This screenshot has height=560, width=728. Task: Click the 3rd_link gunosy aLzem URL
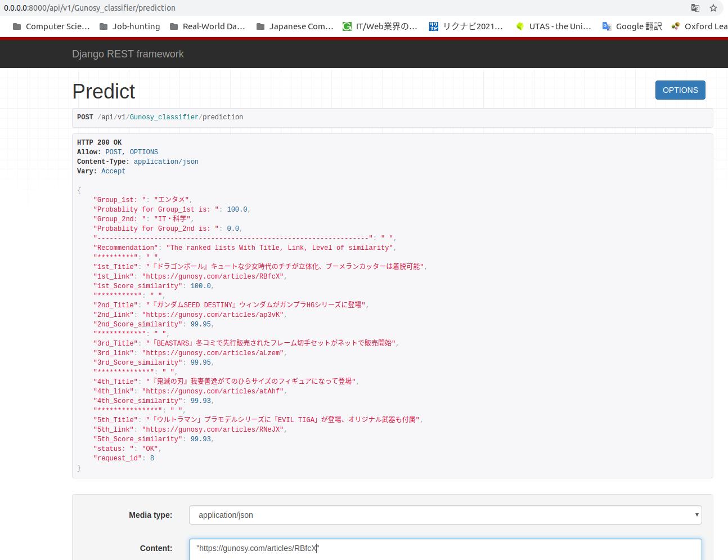pos(213,353)
